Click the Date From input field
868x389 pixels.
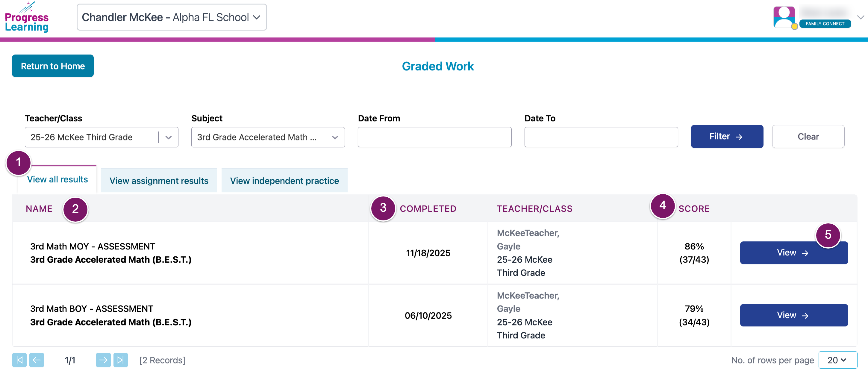(x=434, y=137)
